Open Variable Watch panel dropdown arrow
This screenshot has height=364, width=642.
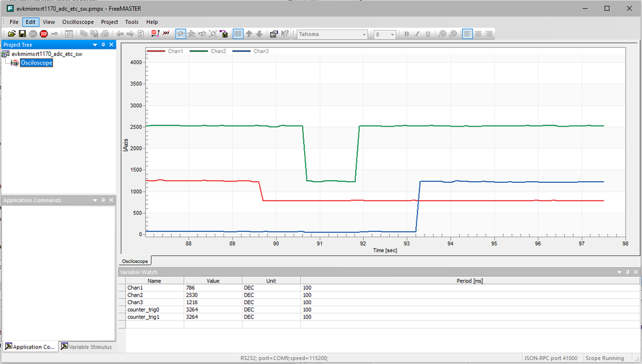pyautogui.click(x=619, y=272)
